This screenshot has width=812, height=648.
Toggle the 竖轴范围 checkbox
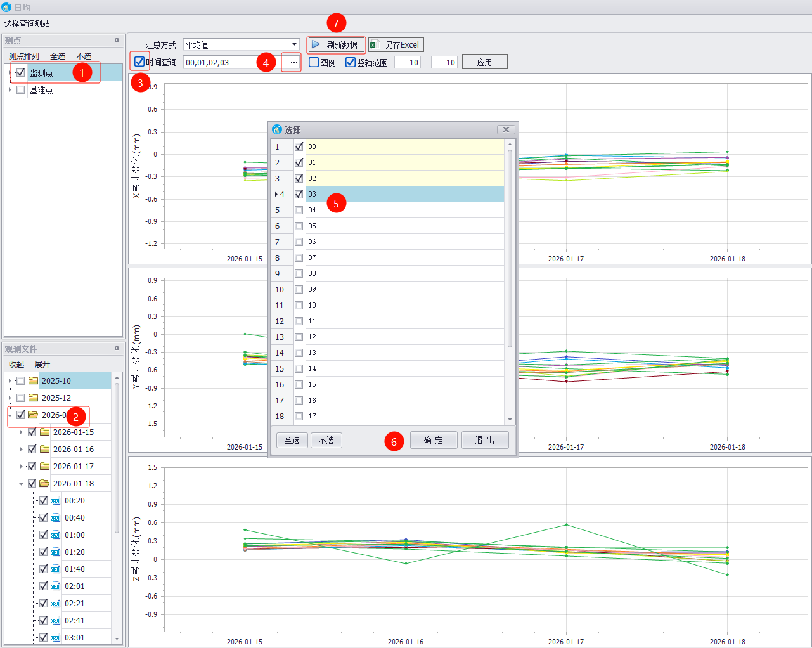click(x=351, y=62)
